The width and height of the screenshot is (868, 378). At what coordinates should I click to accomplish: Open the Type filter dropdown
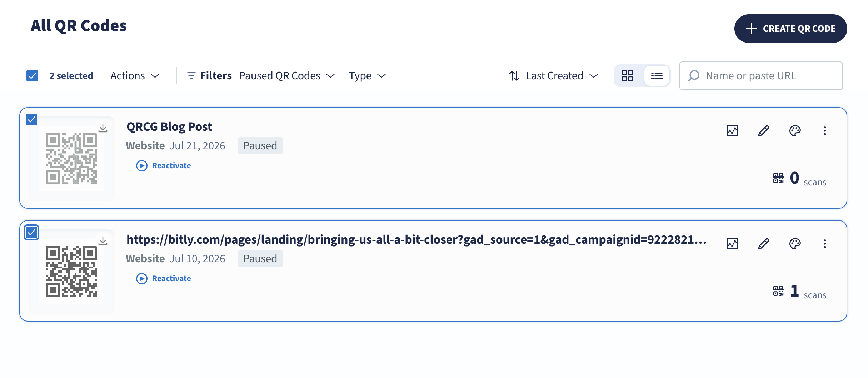pyautogui.click(x=368, y=76)
